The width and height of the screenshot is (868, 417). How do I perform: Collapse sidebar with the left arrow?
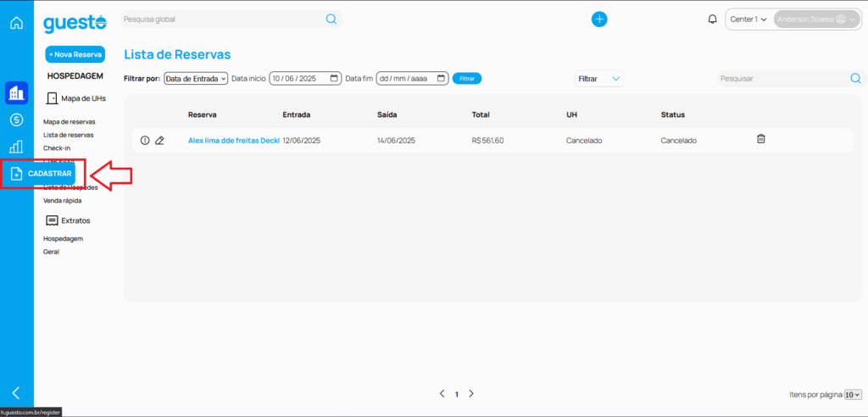coord(16,392)
